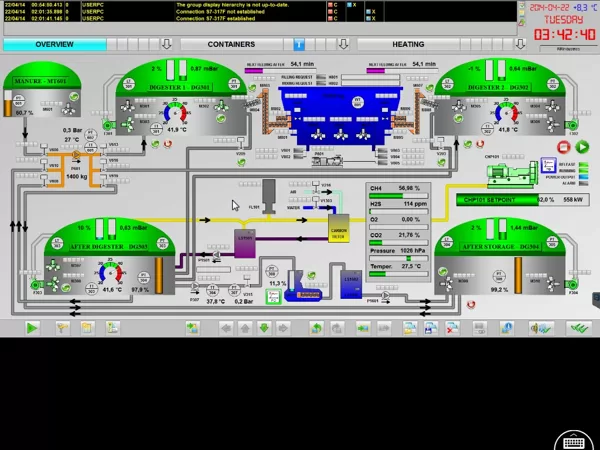Expand the CONTAINERS dropdown arrow

343,44
